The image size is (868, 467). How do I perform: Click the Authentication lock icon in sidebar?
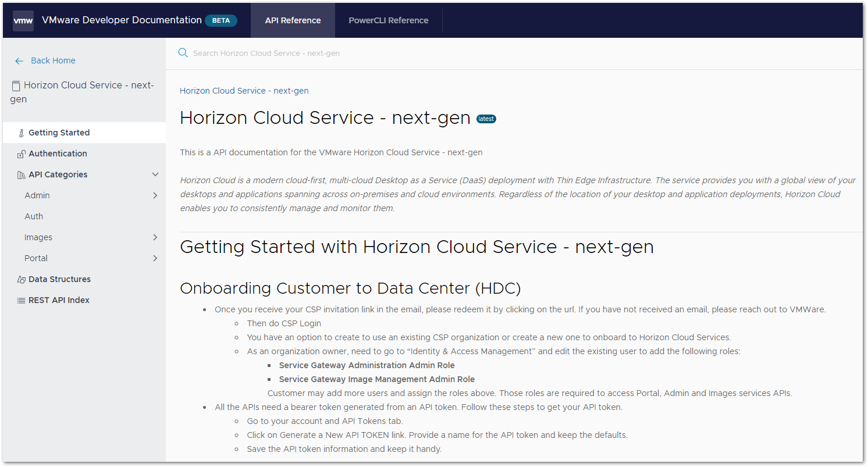(20, 153)
